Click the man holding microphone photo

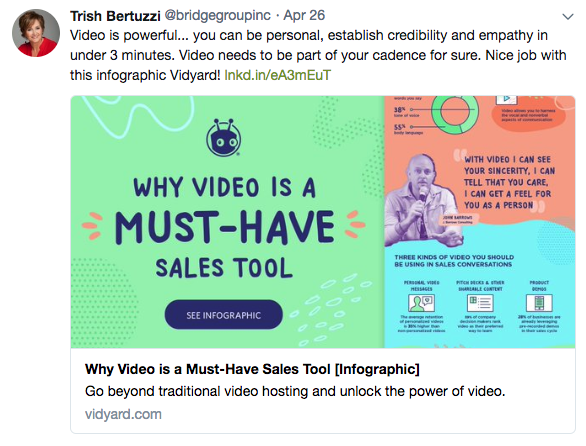tap(422, 200)
